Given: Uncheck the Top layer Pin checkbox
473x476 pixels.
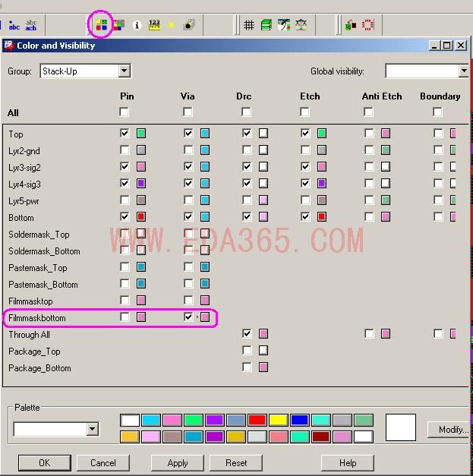Looking at the screenshot, I should click(125, 133).
